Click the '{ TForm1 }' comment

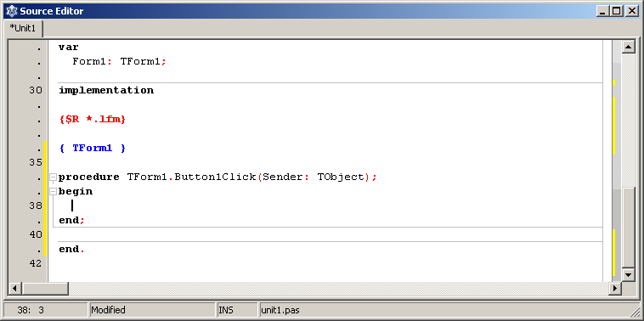coord(93,148)
